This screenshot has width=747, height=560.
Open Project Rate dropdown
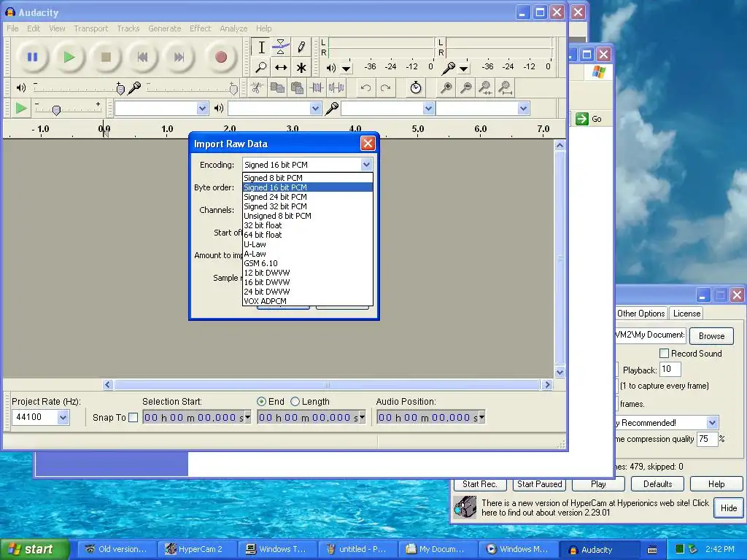[63, 418]
